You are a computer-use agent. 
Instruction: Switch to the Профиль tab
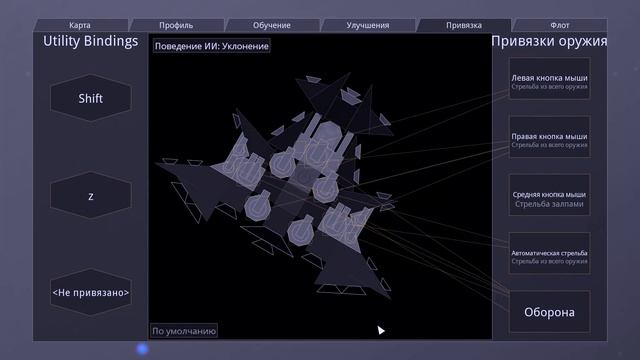(176, 25)
